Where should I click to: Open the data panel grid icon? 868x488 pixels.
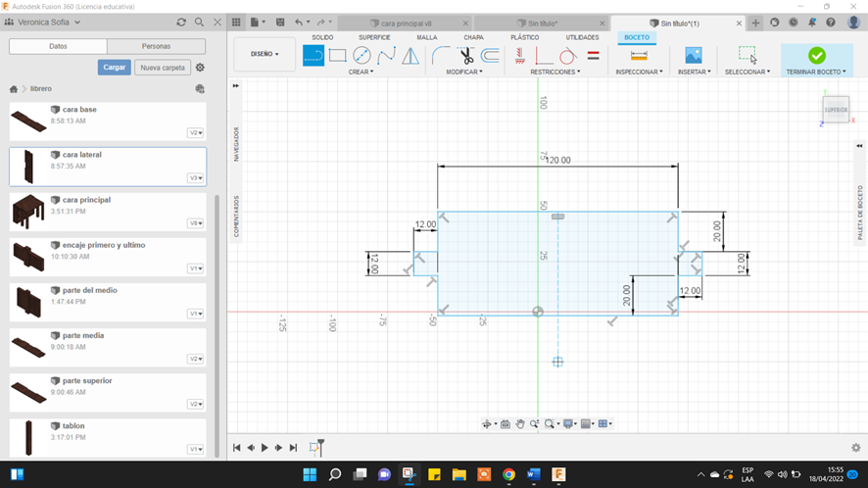[236, 23]
